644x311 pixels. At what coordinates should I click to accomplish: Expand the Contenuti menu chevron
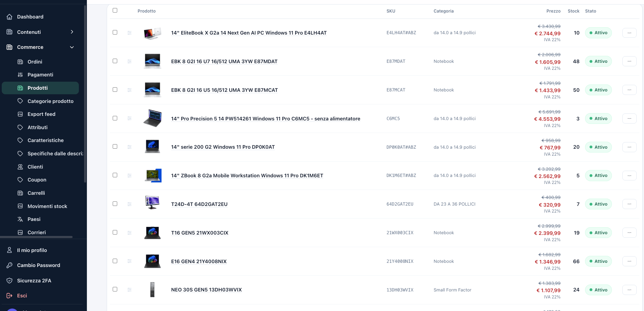pyautogui.click(x=72, y=32)
